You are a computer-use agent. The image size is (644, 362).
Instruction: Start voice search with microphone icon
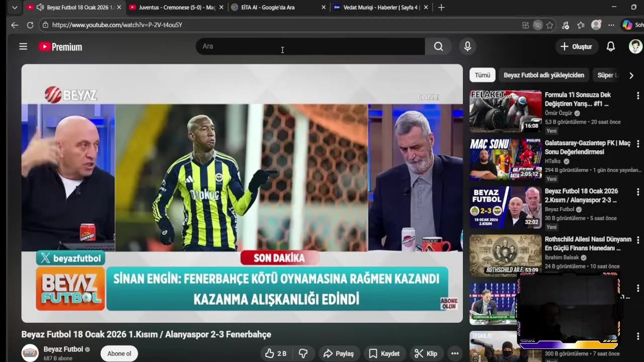pos(468,46)
